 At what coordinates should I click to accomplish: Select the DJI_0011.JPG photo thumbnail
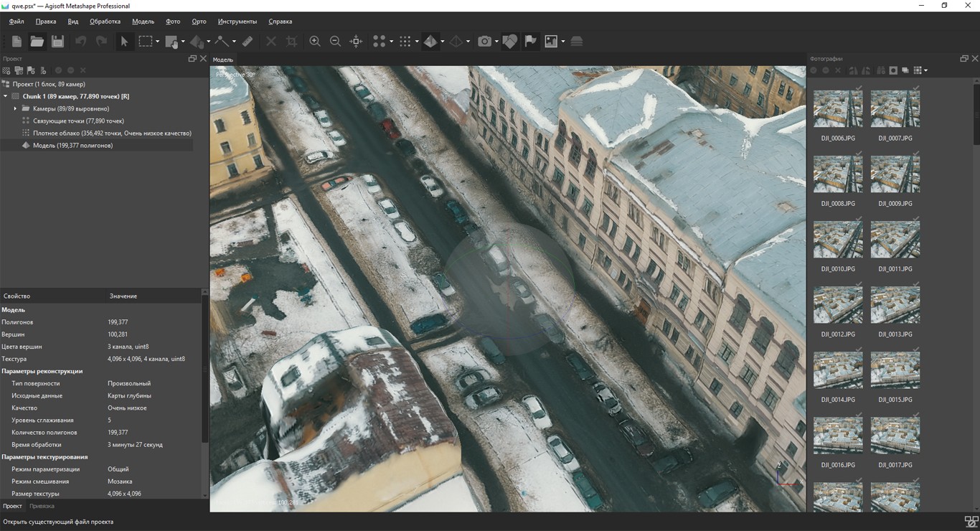[x=895, y=240]
